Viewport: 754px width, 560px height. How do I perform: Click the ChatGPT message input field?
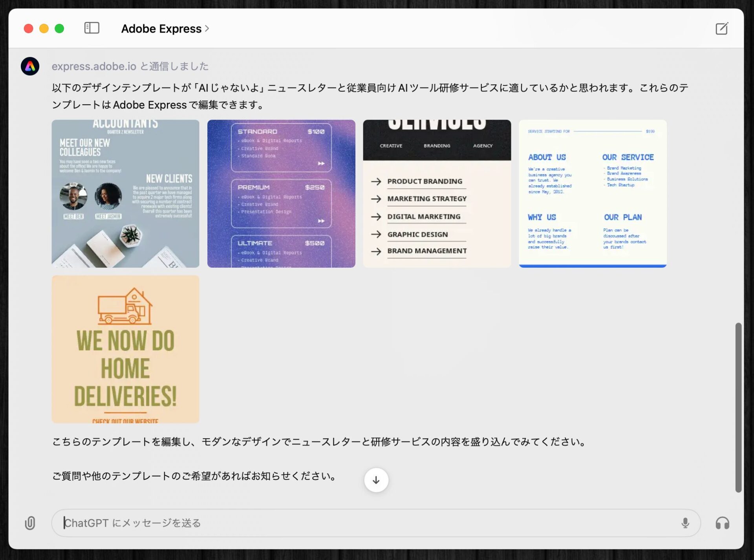[369, 523]
